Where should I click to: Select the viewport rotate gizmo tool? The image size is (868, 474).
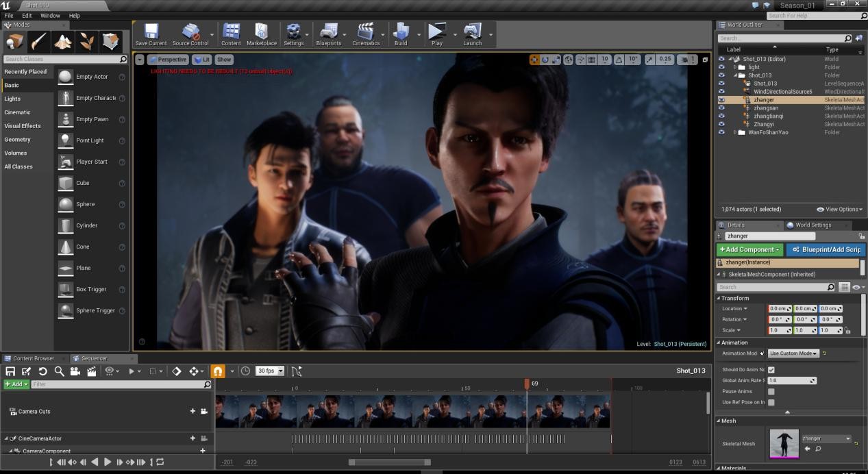545,60
